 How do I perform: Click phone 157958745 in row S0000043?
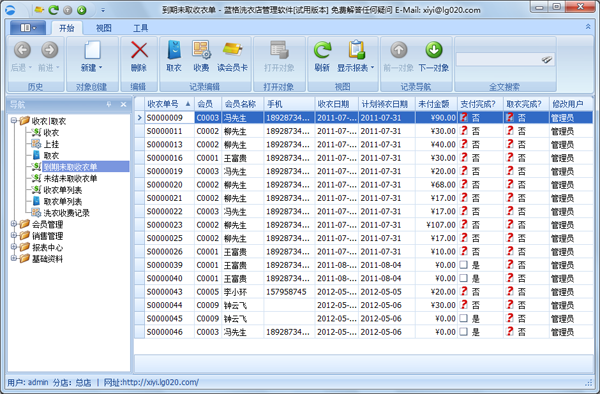coord(286,291)
